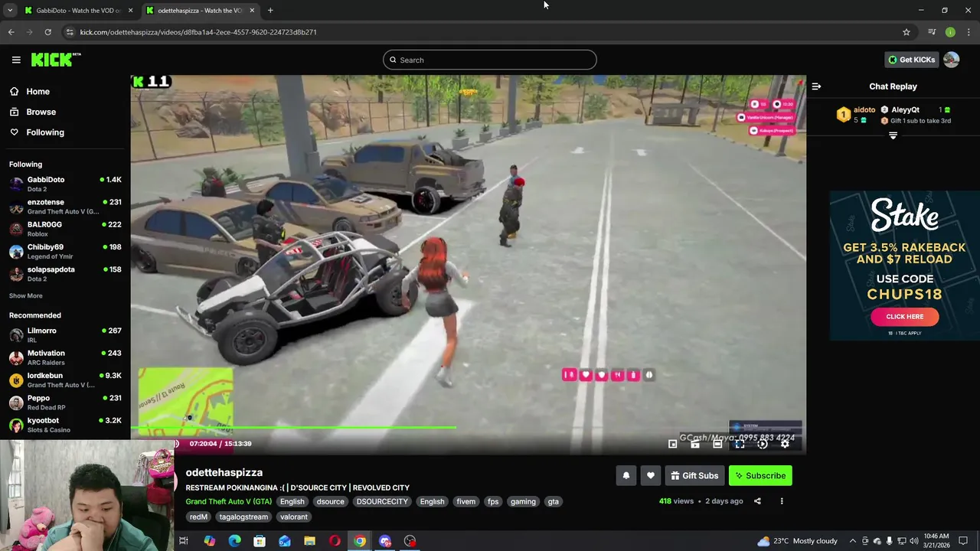Follow odettehaspizza with the heart button
Viewport: 980px width, 551px height.
[x=651, y=476]
